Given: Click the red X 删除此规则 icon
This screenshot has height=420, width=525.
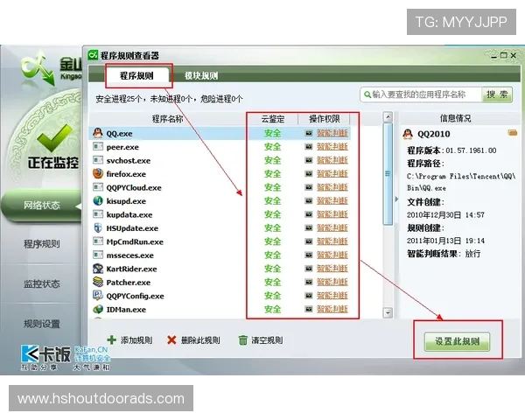Looking at the screenshot, I should (171, 340).
